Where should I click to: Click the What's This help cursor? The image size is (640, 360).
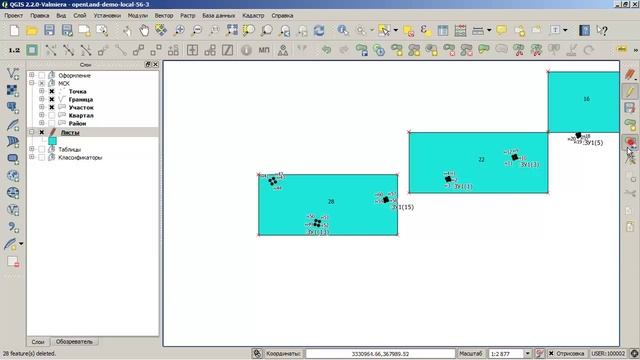tap(602, 31)
